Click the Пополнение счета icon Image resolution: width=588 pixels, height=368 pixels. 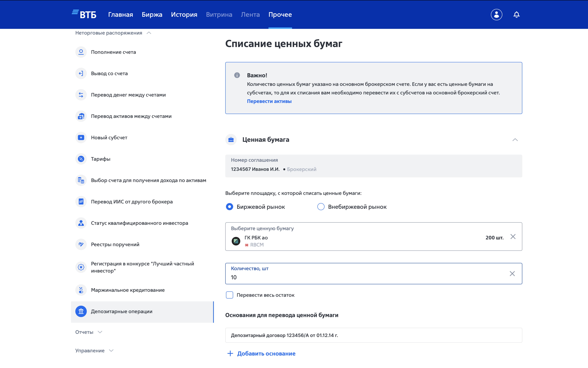coord(81,52)
